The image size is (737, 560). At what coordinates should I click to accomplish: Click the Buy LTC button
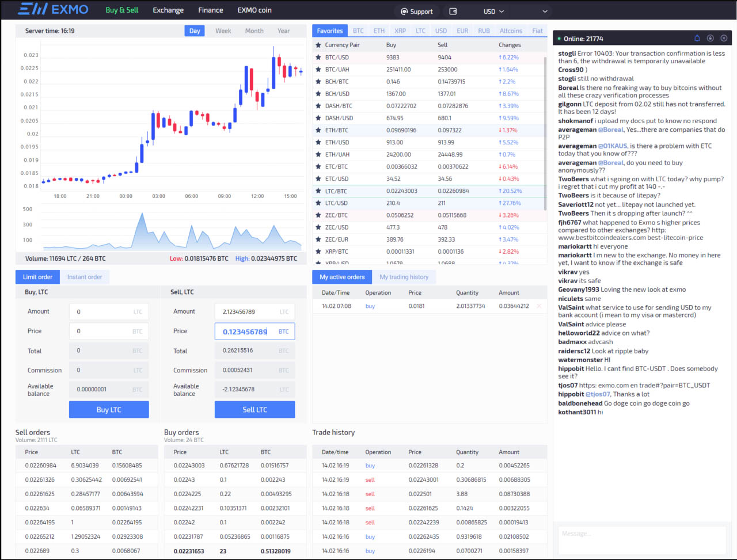click(x=109, y=410)
